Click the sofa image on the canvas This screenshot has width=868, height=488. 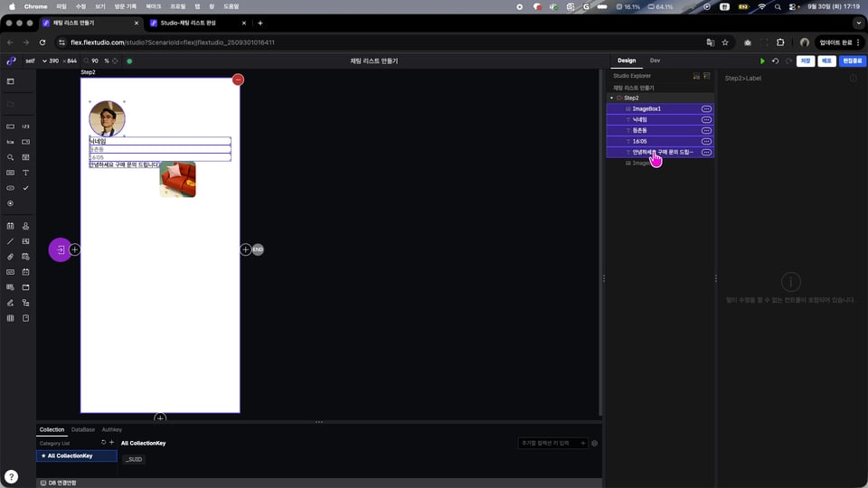point(177,179)
